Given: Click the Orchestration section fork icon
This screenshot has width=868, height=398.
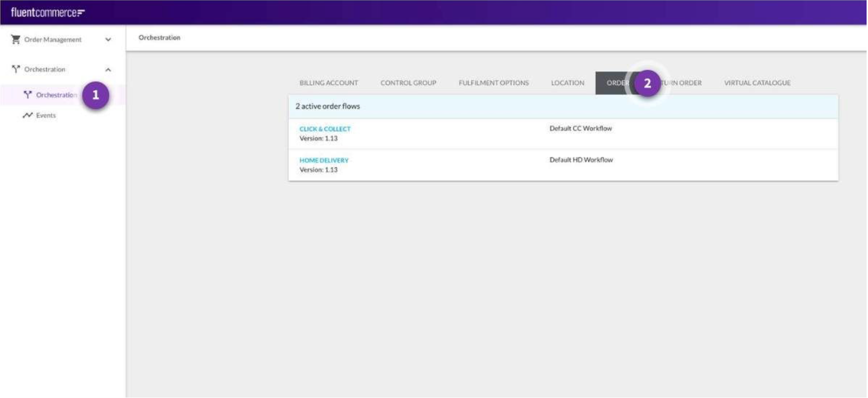Looking at the screenshot, I should click(x=16, y=69).
